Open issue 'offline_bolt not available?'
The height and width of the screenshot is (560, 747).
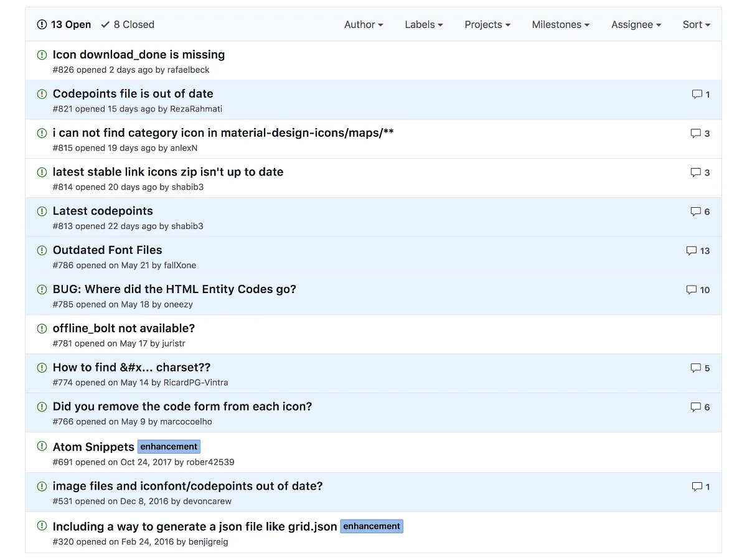pyautogui.click(x=124, y=329)
